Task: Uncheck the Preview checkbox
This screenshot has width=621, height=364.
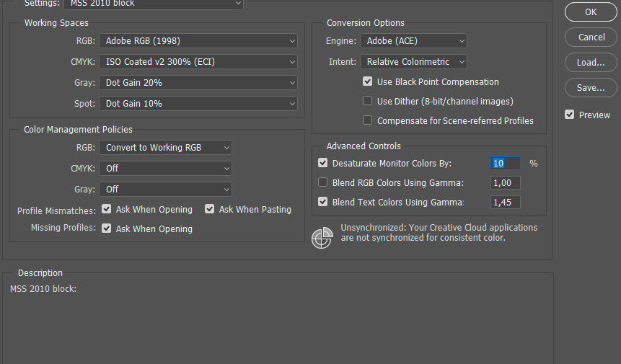Action: point(570,115)
